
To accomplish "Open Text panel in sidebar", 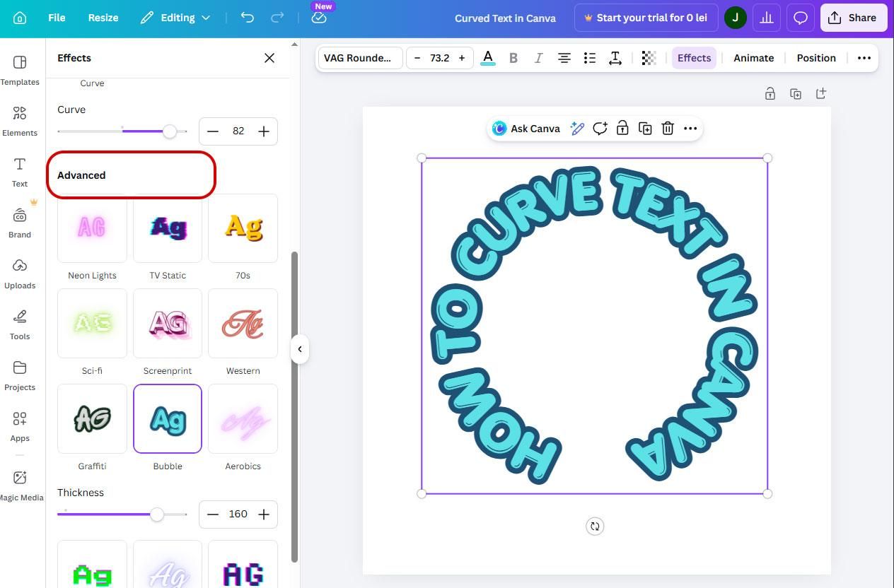I will 20,172.
